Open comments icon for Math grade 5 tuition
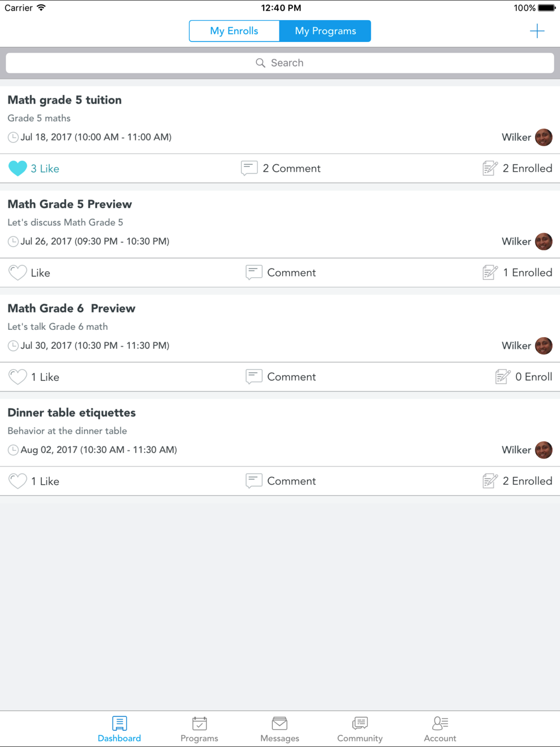Viewport: 560px width, 747px height. 249,168
